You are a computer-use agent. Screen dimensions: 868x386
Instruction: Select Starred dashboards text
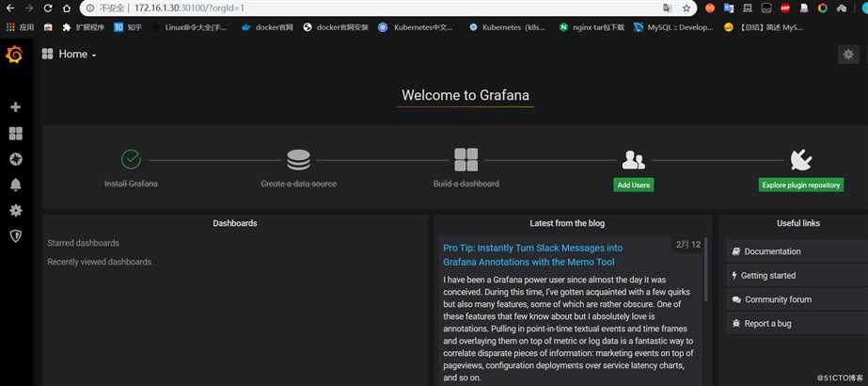tap(83, 243)
